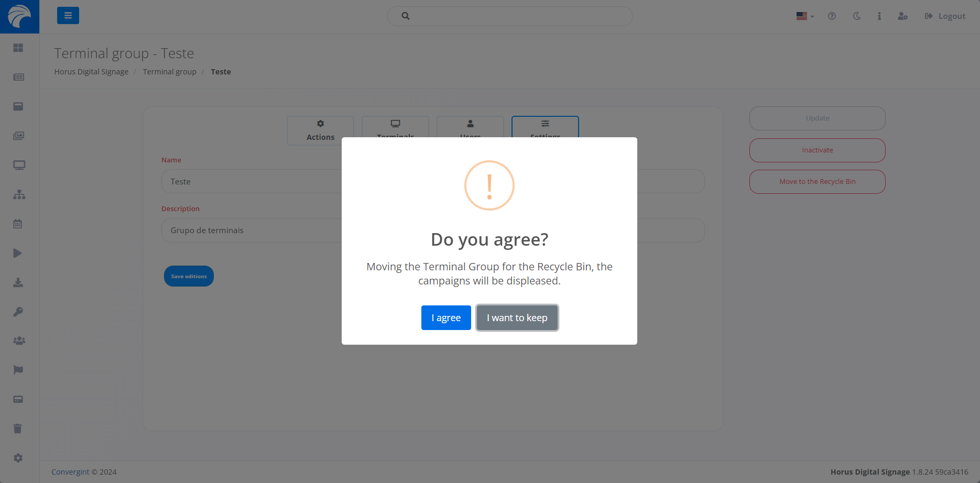Open the settings gear sidebar icon
Viewport: 980px width, 483px height.
[x=18, y=458]
